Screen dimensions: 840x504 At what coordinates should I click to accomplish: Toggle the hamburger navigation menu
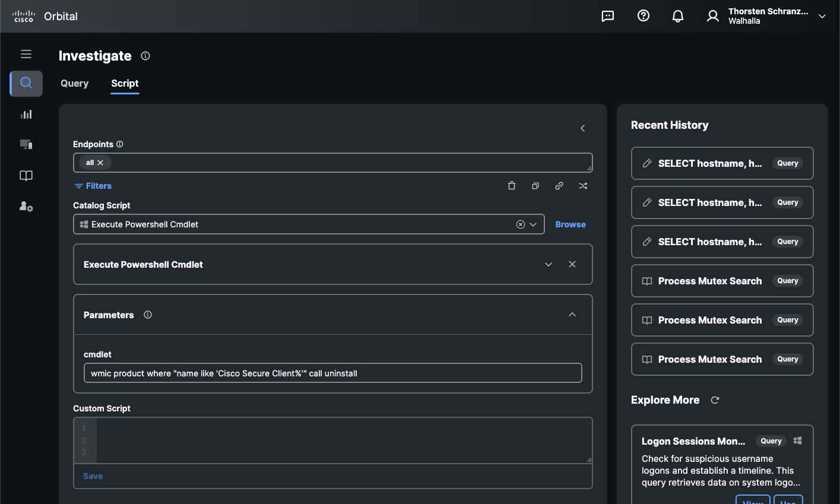[x=26, y=54]
